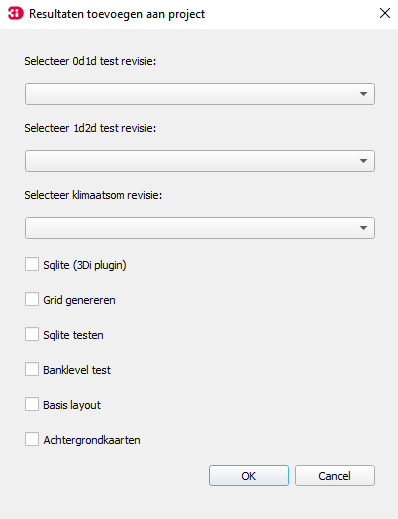Tick the Grid genereren checkbox
Screen dimensions: 398x519
click(x=32, y=299)
